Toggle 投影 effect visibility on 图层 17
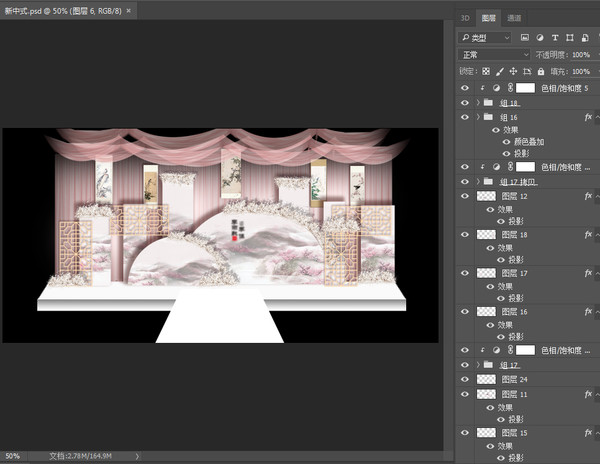 501,298
